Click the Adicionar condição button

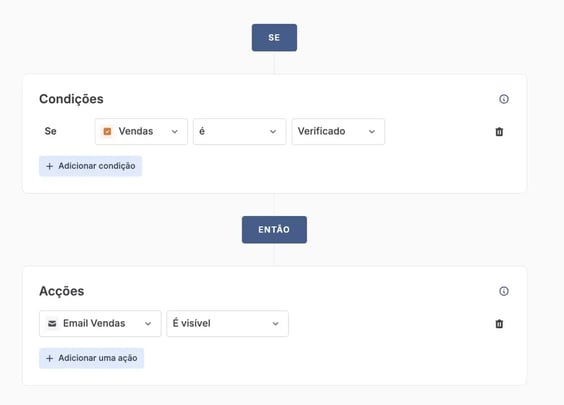pyautogui.click(x=91, y=166)
